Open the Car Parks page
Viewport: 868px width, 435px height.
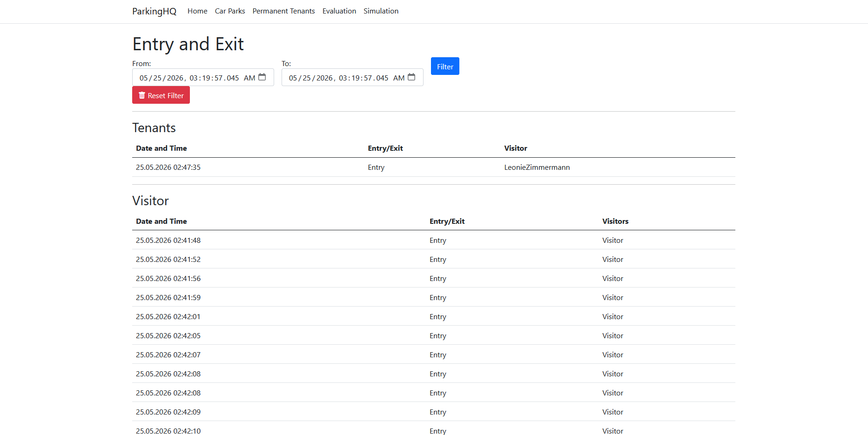tap(230, 11)
